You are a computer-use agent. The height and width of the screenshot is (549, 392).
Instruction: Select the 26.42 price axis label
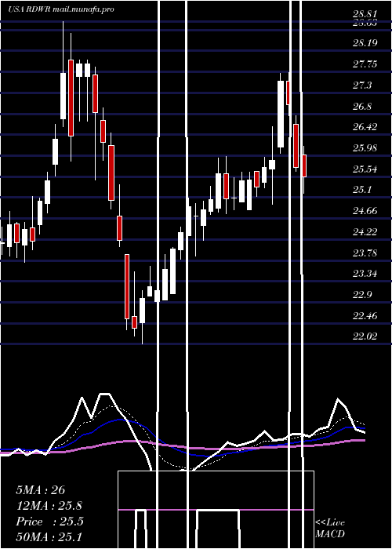click(365, 127)
